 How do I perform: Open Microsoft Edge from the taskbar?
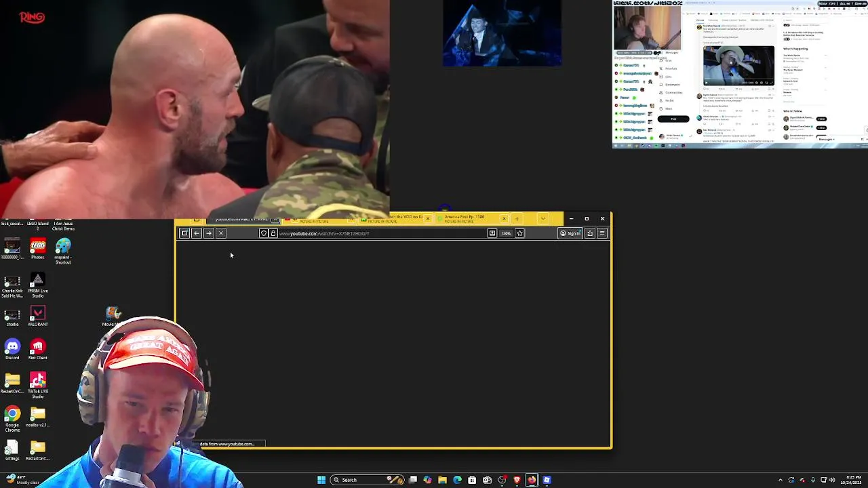[457, 480]
